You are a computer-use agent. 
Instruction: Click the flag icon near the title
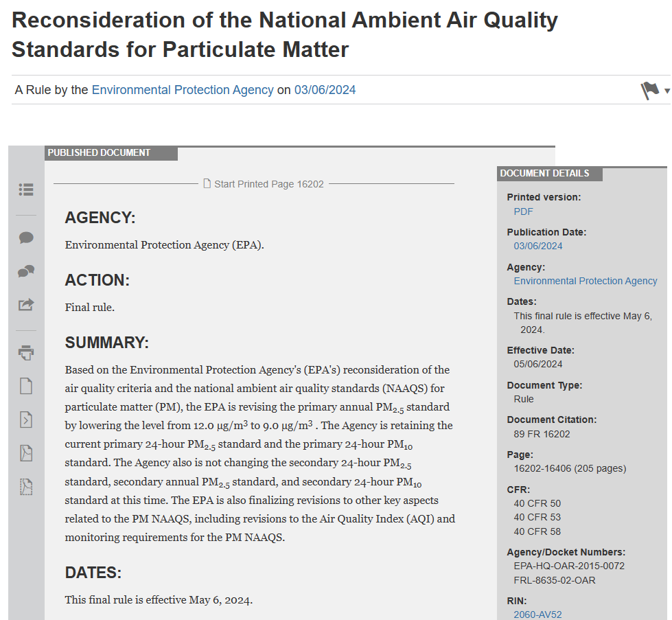[x=650, y=91]
